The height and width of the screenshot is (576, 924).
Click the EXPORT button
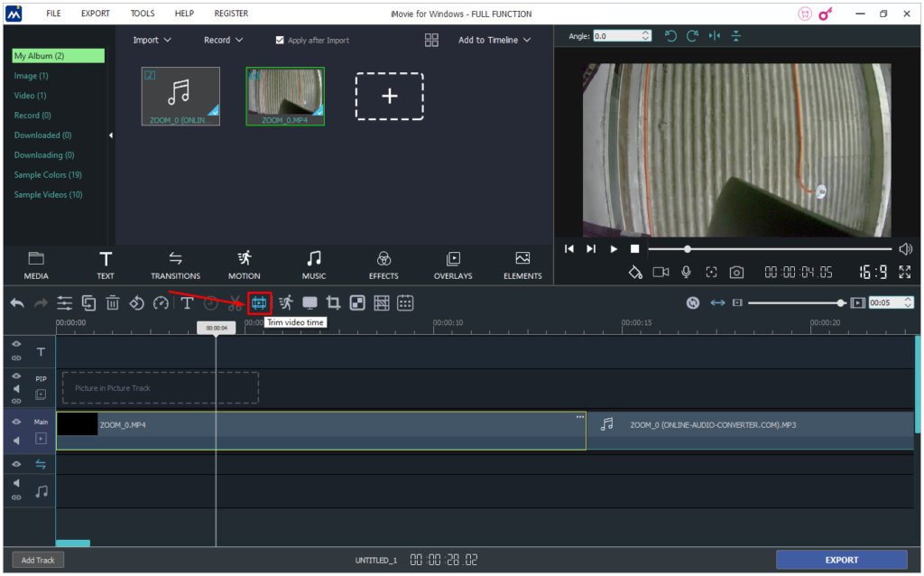coord(841,559)
